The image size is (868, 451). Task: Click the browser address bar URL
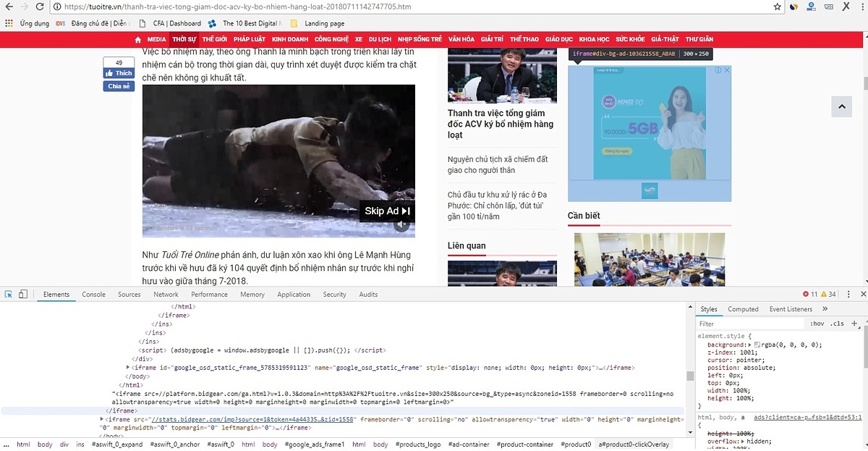[x=238, y=7]
